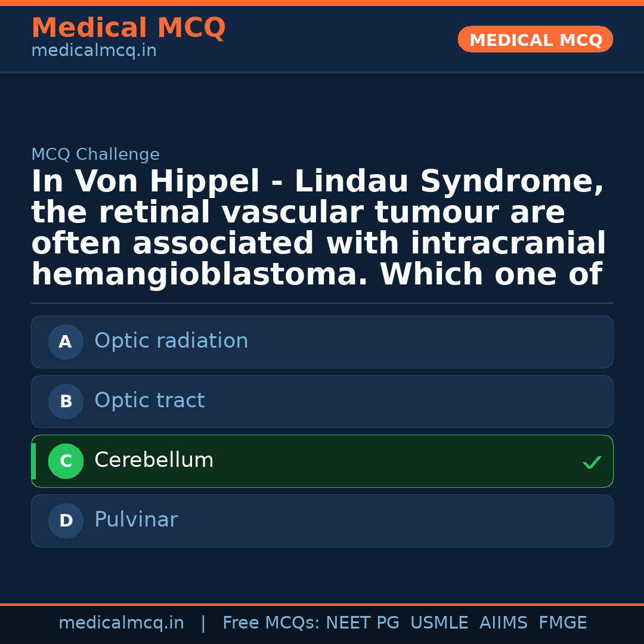The height and width of the screenshot is (644, 644).
Task: Click the Von Hippel-Lindau question text
Action: click(x=318, y=228)
